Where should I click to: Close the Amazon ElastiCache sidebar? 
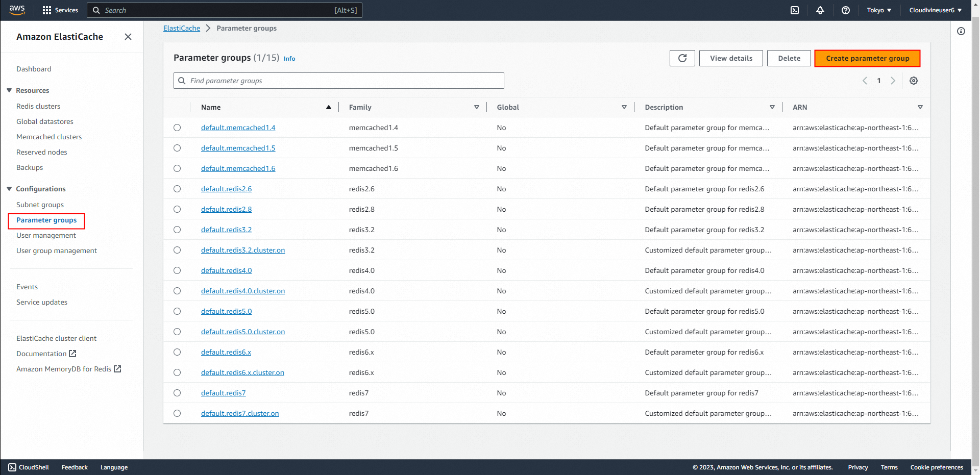[x=128, y=37]
